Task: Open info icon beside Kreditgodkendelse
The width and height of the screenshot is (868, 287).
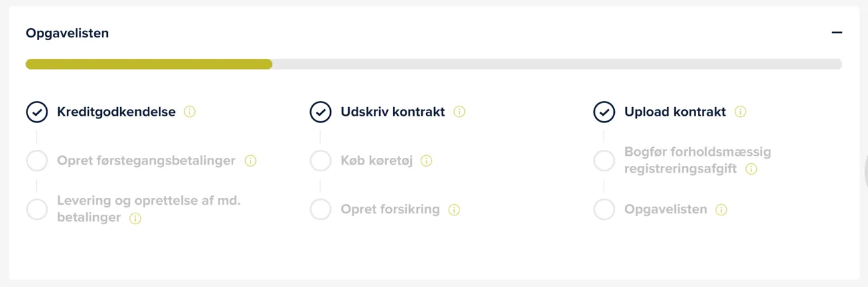Action: coord(190,112)
